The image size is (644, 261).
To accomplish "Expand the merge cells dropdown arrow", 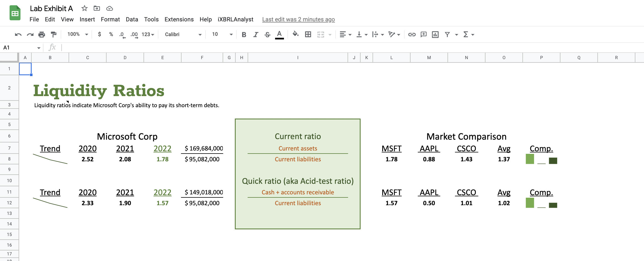I will (330, 35).
